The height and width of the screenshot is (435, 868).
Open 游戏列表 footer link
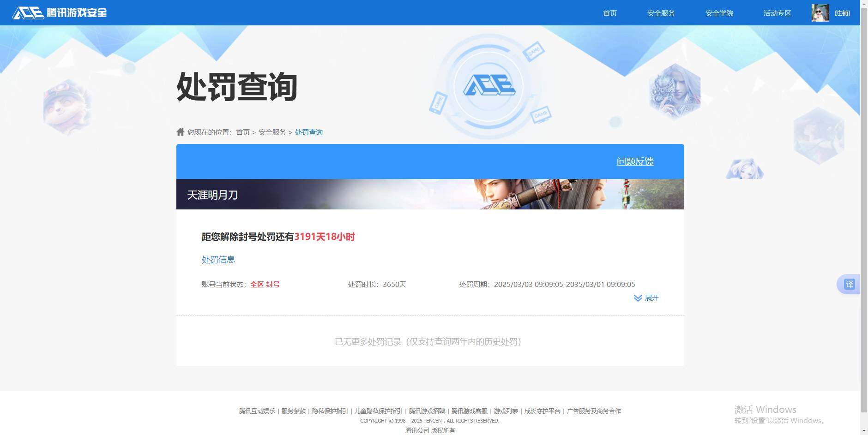pyautogui.click(x=506, y=411)
